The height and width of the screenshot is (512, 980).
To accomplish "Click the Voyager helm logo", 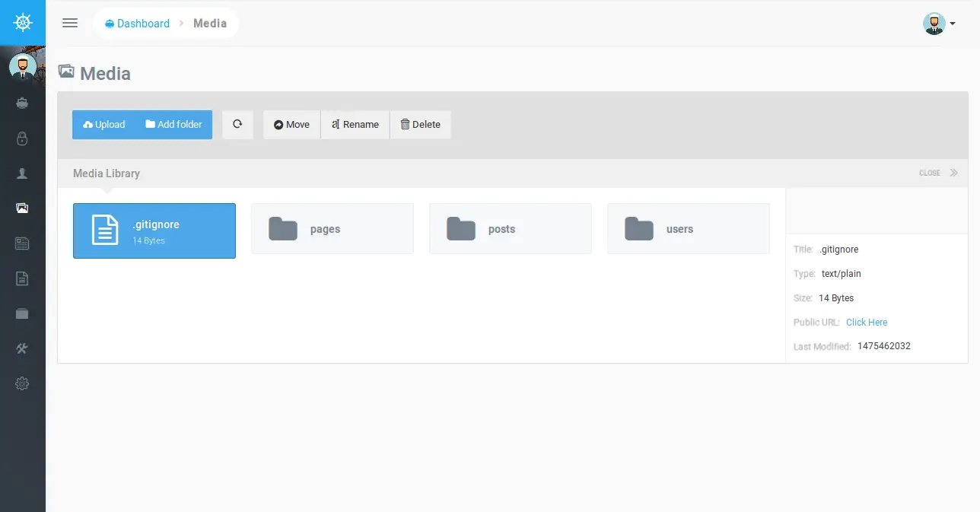I will [x=23, y=23].
